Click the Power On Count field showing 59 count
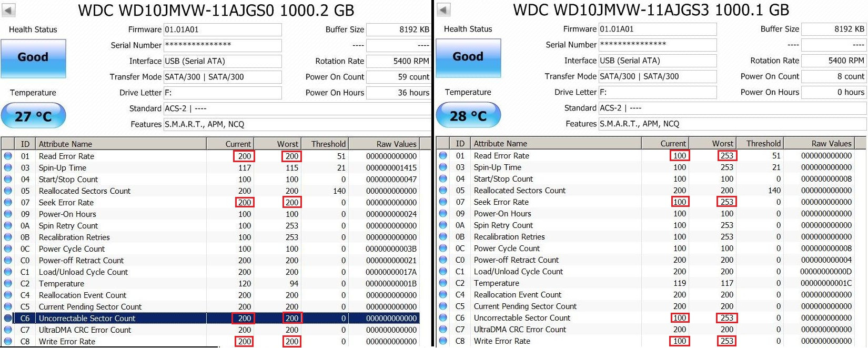This screenshot has width=868, height=348. point(399,77)
